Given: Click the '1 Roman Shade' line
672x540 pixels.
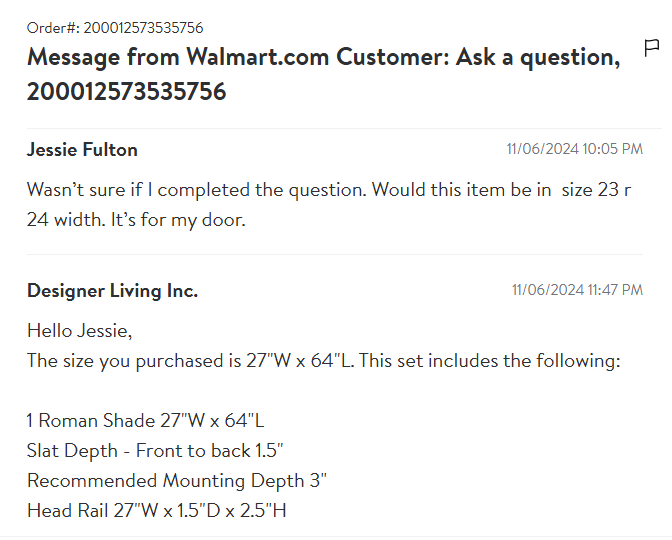Looking at the screenshot, I should (x=145, y=420).
